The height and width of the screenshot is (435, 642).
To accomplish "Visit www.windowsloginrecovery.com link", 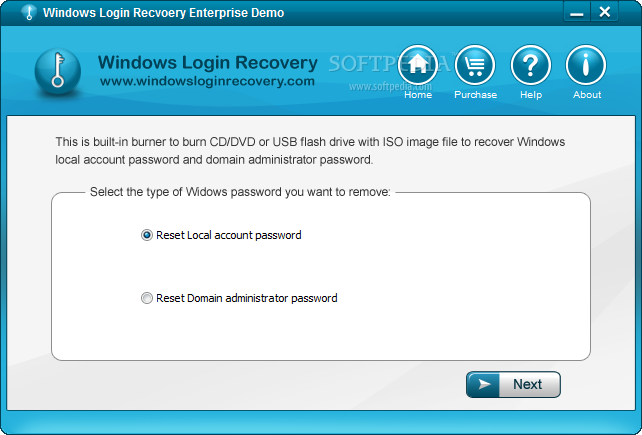I will click(x=207, y=81).
